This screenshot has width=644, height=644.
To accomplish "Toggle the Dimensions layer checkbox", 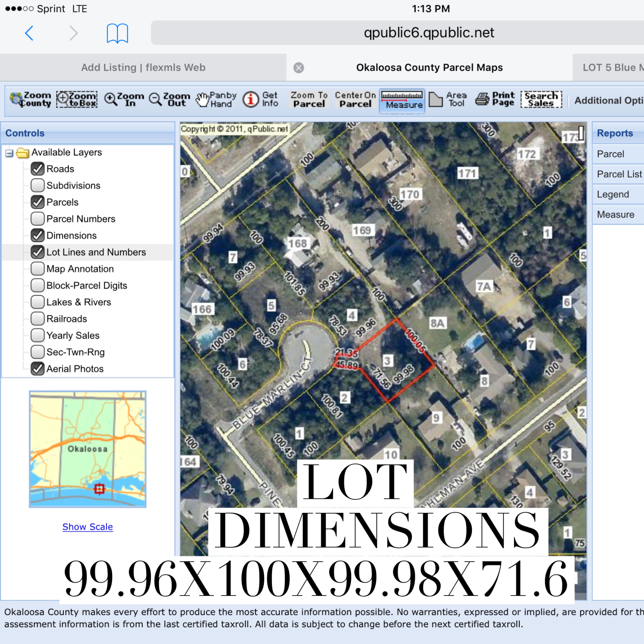I will click(38, 235).
